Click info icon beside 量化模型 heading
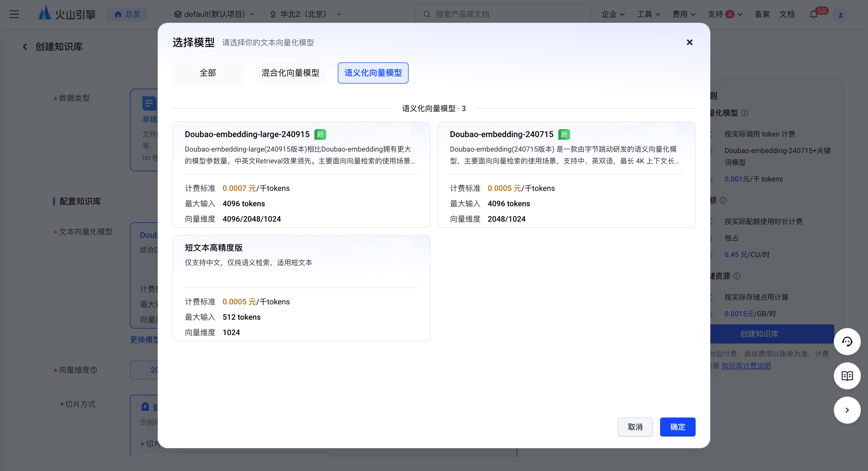Screen dimensions: 868x471 [x=745, y=113]
